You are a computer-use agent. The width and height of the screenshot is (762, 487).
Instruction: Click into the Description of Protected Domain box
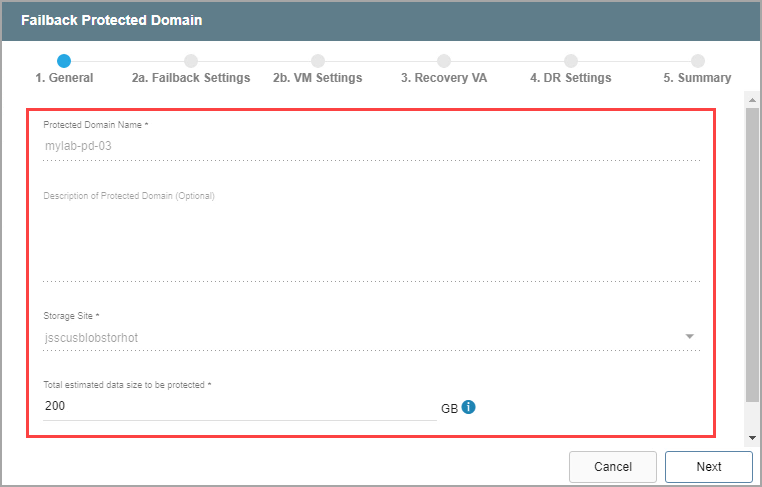[370, 238]
